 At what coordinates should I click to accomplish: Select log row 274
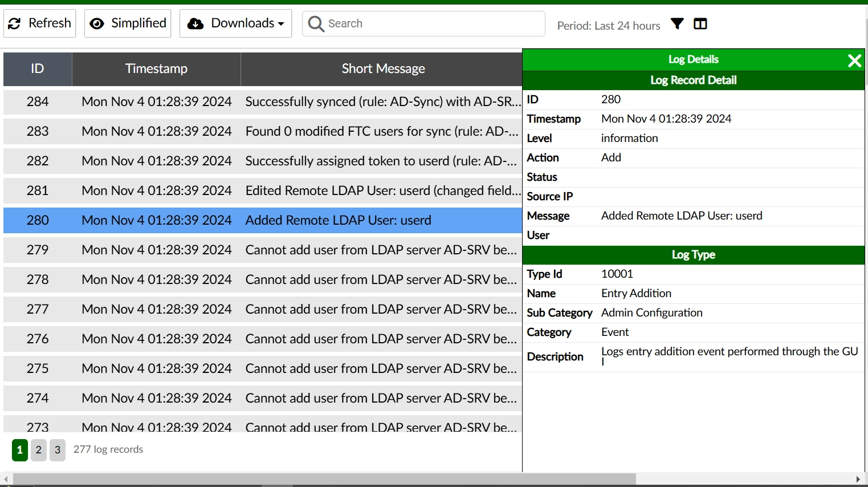[263, 398]
